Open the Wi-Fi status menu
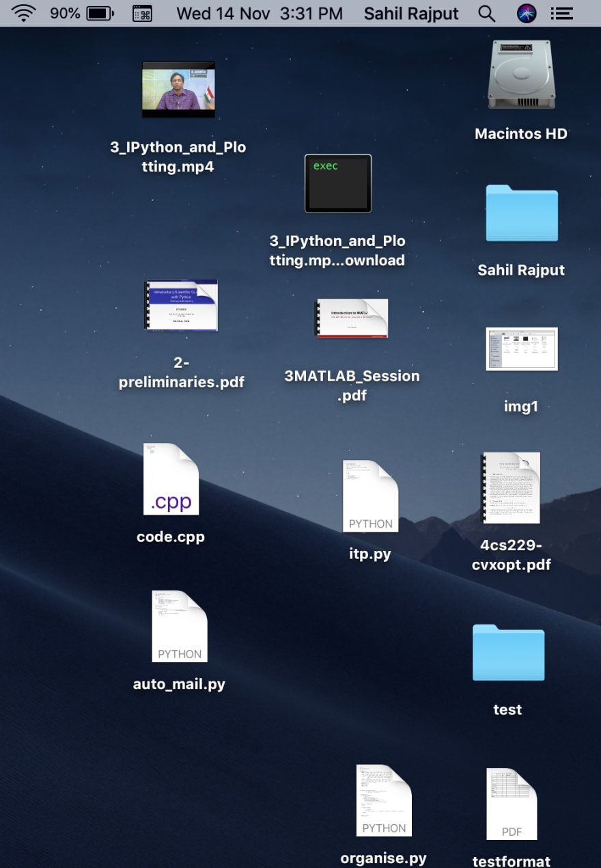 pos(23,14)
